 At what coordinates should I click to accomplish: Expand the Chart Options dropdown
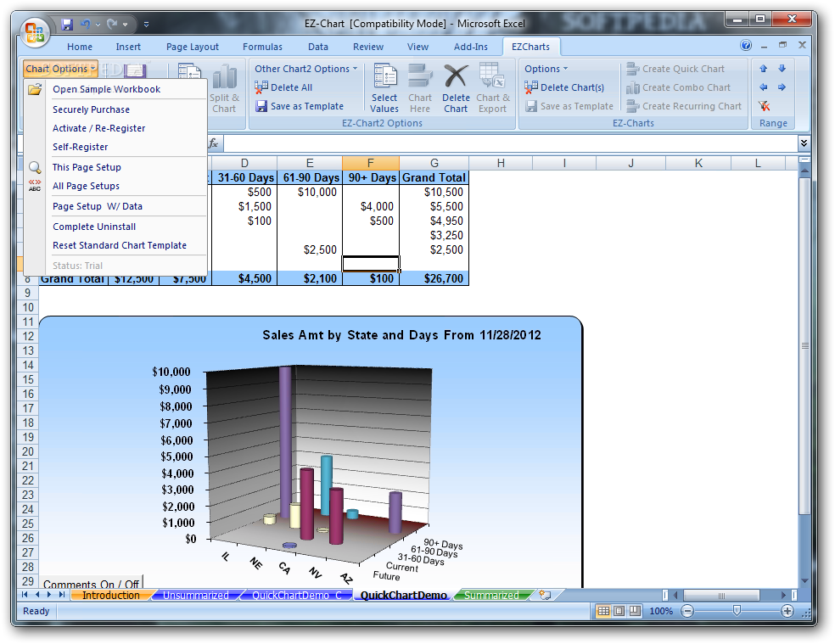pyautogui.click(x=60, y=69)
